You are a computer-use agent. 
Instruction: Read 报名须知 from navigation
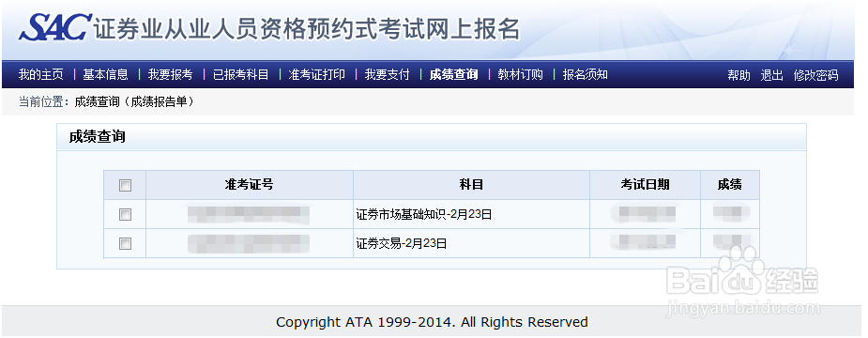click(x=586, y=75)
